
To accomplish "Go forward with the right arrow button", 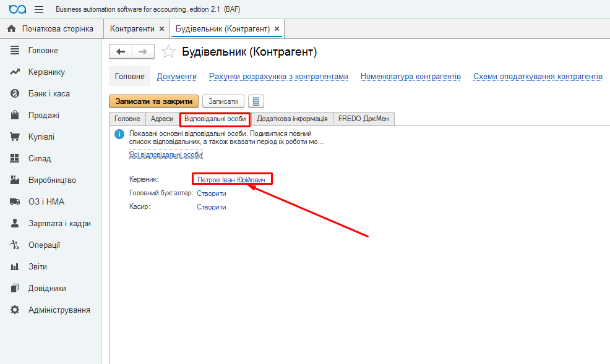I will pyautogui.click(x=143, y=52).
